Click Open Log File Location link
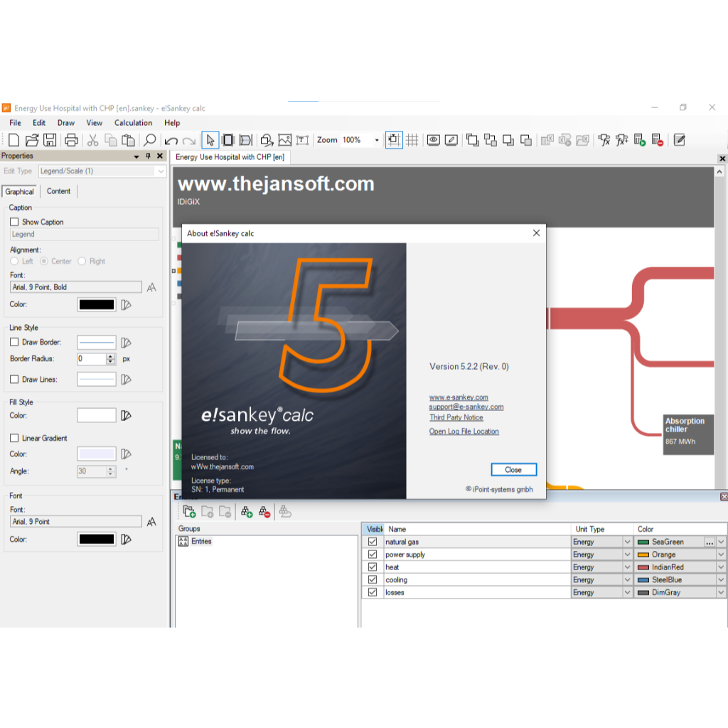This screenshot has height=728, width=728. click(464, 431)
